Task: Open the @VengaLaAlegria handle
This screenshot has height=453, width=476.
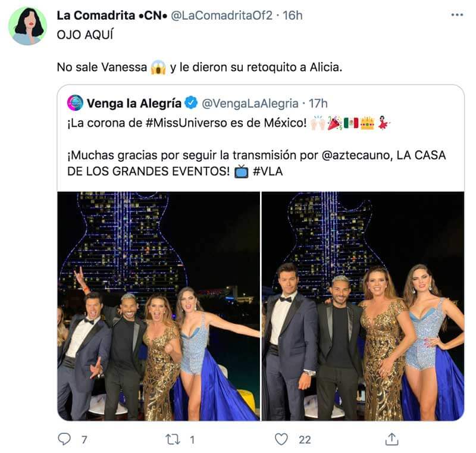Action: pos(250,104)
